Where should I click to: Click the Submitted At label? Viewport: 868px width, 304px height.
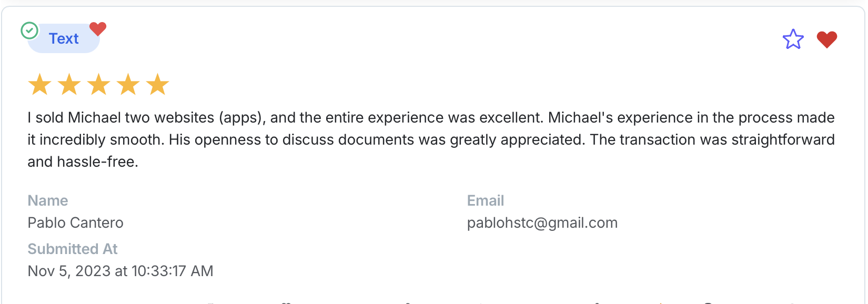73,249
